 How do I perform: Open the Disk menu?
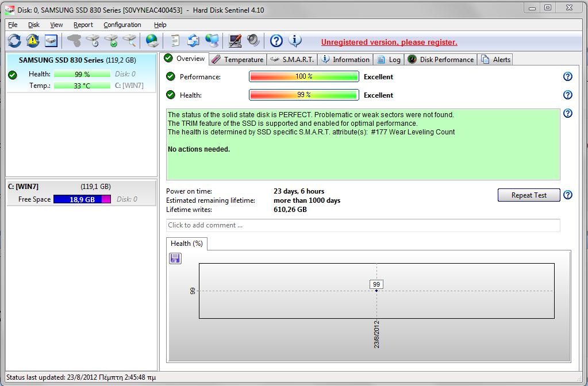[x=34, y=25]
